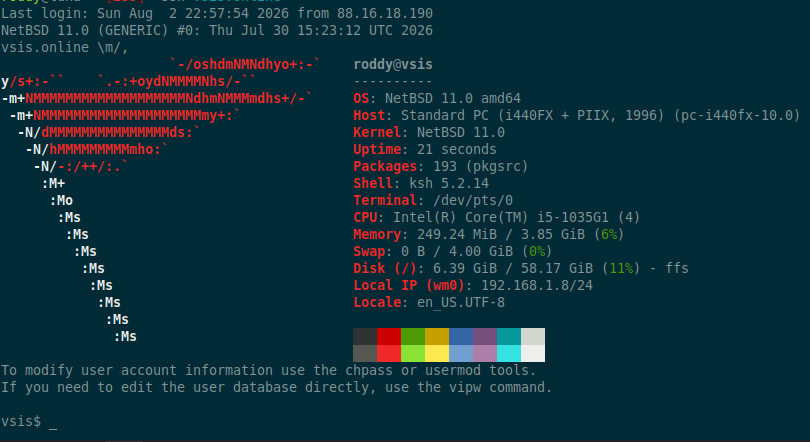Image resolution: width=810 pixels, height=442 pixels.
Task: Click the light pink-purple swatch
Action: tap(485, 353)
